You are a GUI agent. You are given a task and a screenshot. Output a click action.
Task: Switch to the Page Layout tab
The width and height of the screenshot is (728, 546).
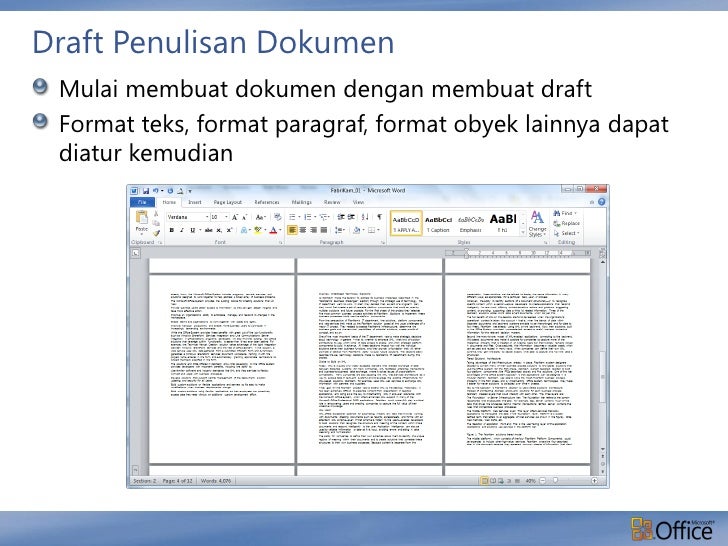(228, 202)
